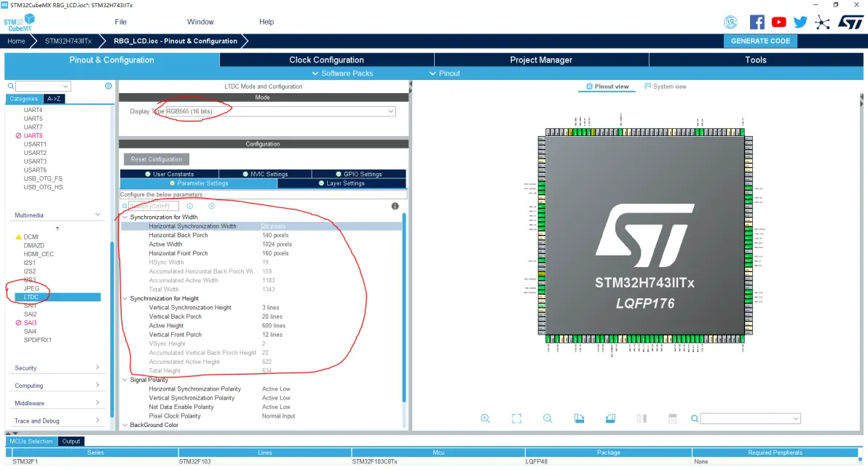Image resolution: width=868 pixels, height=470 pixels.
Task: Click the pin search magnifier icon
Action: tap(695, 418)
